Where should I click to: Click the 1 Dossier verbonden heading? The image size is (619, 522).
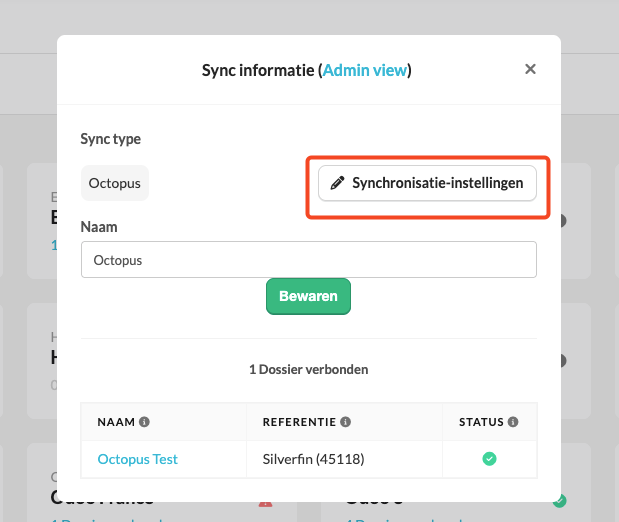309,370
